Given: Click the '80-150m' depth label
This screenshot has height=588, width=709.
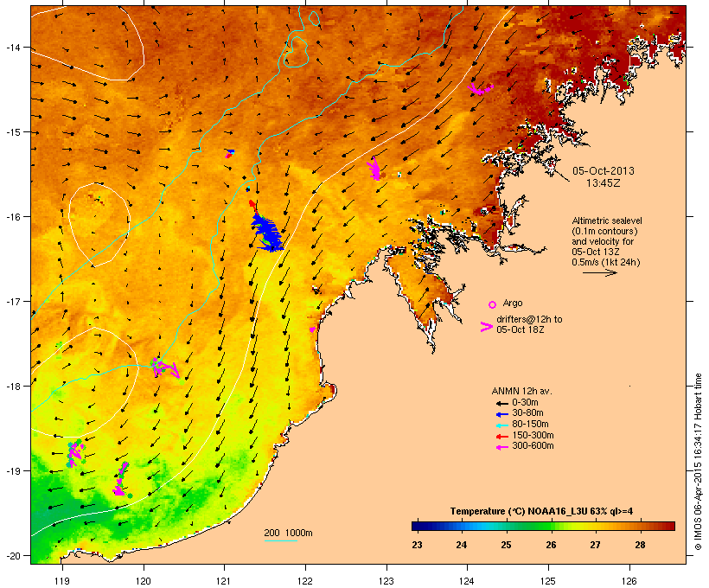Looking at the screenshot, I should 530,425.
